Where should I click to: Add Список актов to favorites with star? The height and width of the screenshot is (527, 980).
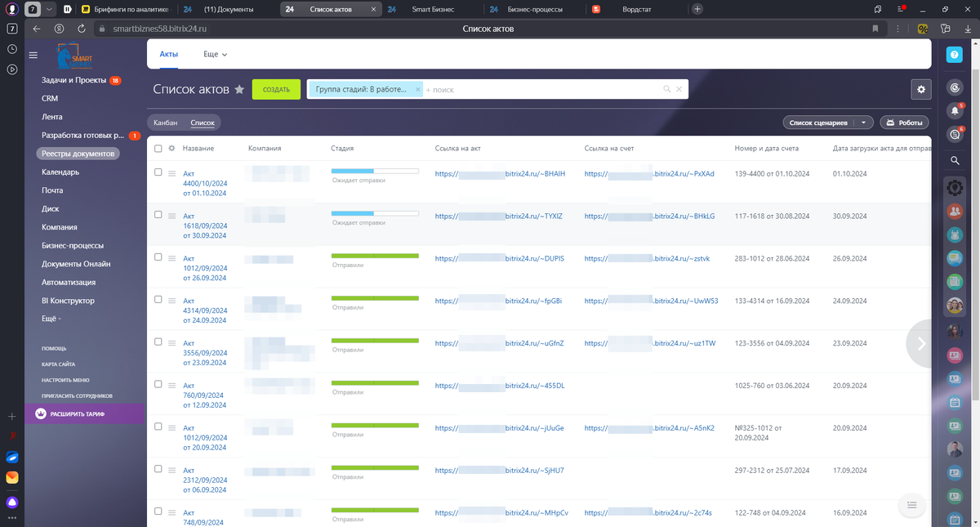[x=239, y=90]
